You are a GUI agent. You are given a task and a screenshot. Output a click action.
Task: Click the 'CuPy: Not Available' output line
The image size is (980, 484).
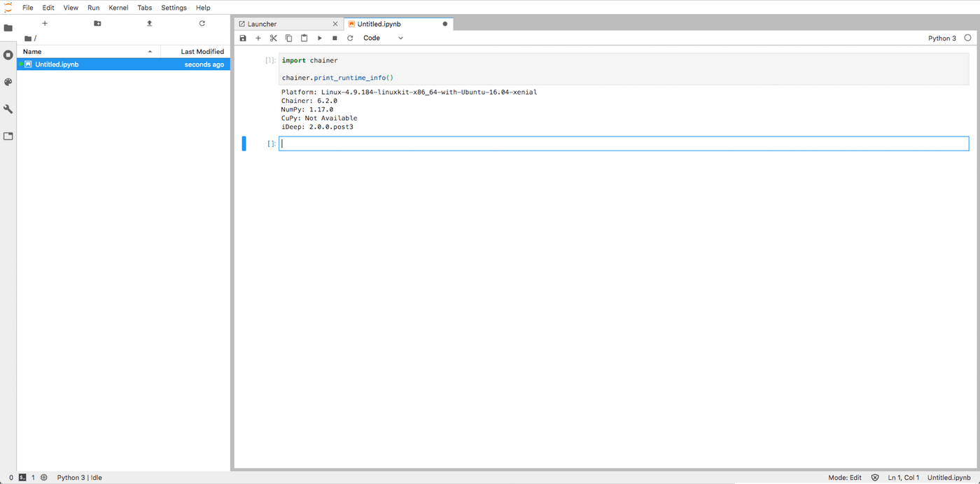click(x=319, y=118)
